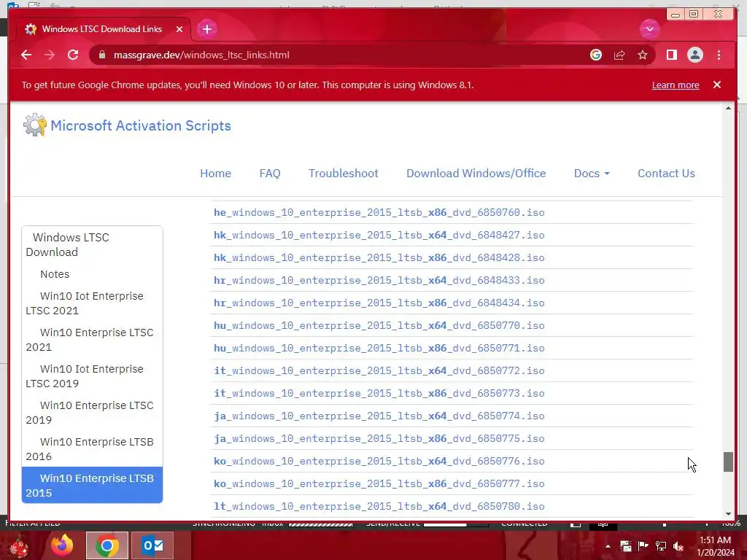This screenshot has width=747, height=560.
Task: Download ja x64 dvd_6850774 iso
Action: (379, 416)
